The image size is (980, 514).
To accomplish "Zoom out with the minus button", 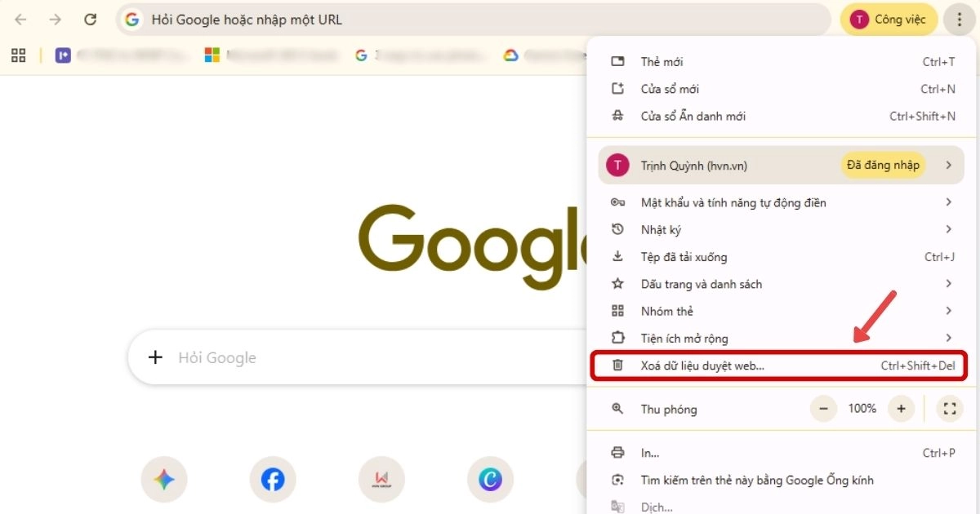I will click(823, 409).
